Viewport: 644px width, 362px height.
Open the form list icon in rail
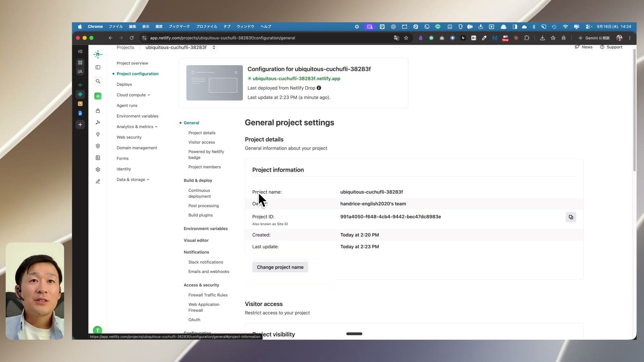click(98, 158)
